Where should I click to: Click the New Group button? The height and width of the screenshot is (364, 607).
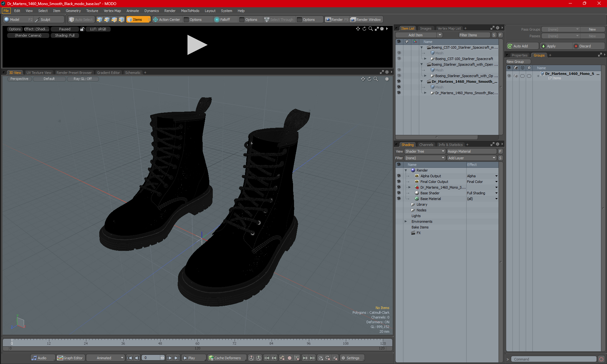coord(518,62)
